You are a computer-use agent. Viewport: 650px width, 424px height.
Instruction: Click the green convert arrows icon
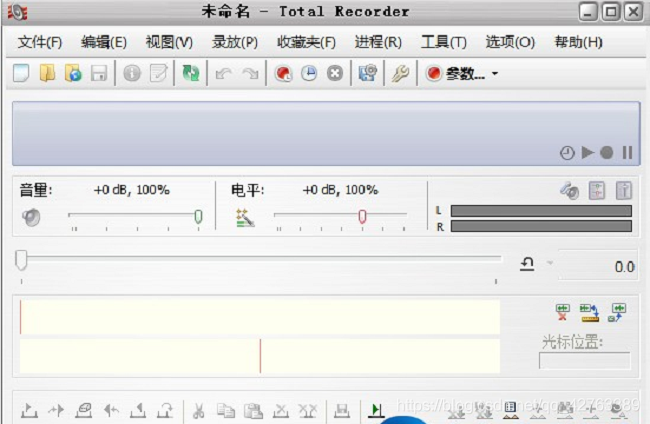(191, 73)
